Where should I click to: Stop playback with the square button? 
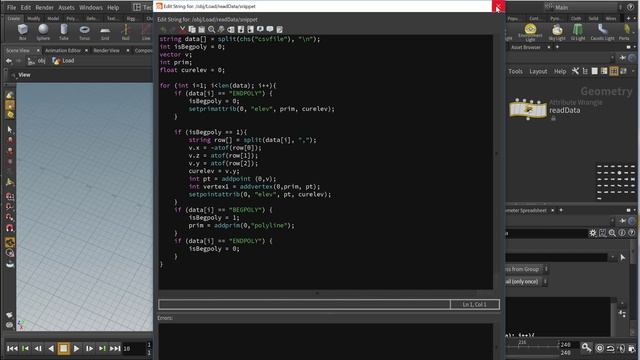click(x=63, y=348)
